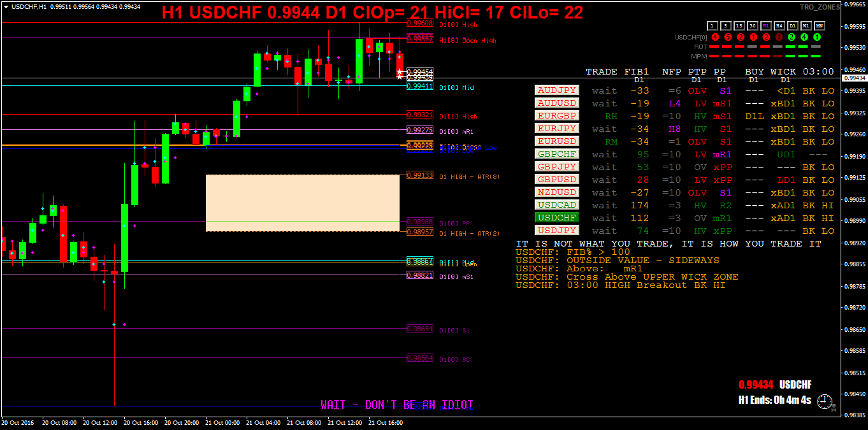Screen dimensions: 868x430
Task: Toggle the red USDCHF[0] dot under M1
Action: point(715,37)
